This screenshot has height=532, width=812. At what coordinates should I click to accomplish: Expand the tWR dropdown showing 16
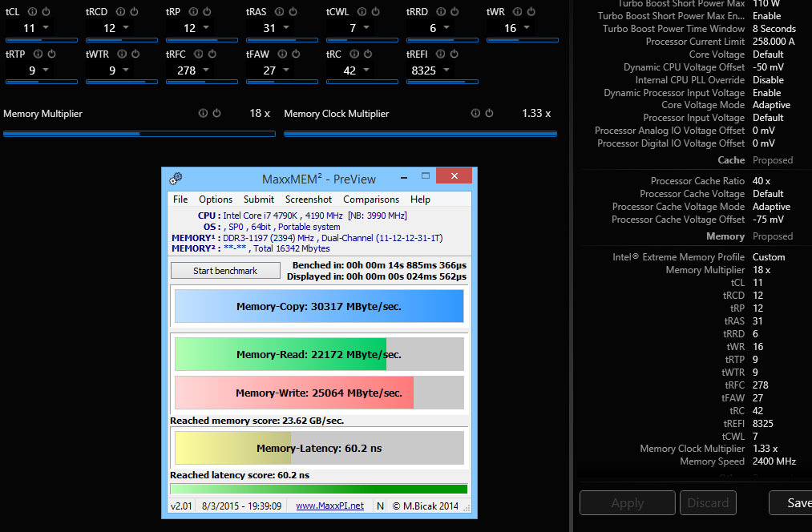[x=527, y=27]
